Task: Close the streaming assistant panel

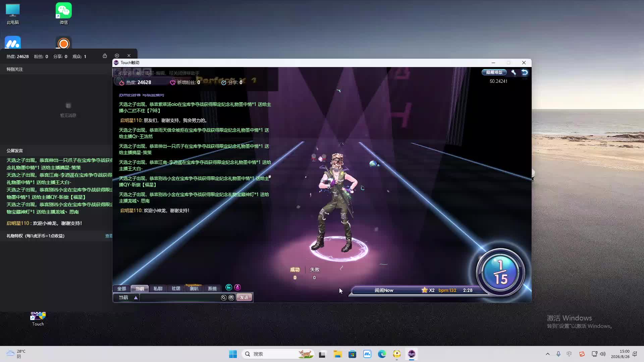Action: point(129,56)
